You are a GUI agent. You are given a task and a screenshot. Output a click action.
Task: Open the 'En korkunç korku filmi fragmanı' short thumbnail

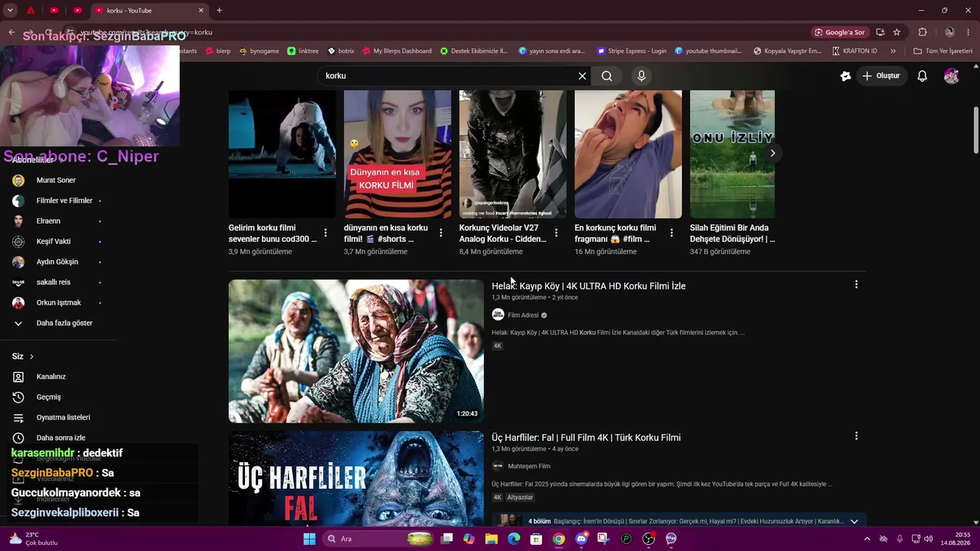coord(628,154)
